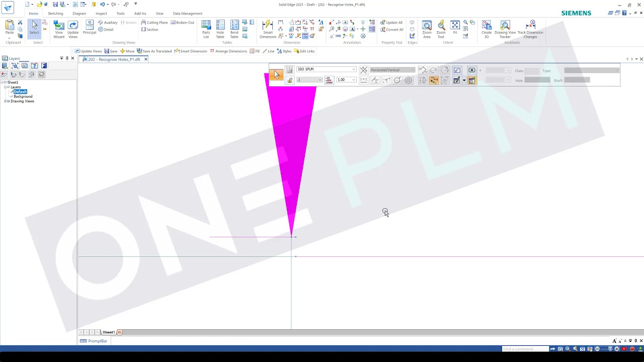Open the Data Management ribbon tab
The width and height of the screenshot is (644, 362).
click(x=188, y=14)
